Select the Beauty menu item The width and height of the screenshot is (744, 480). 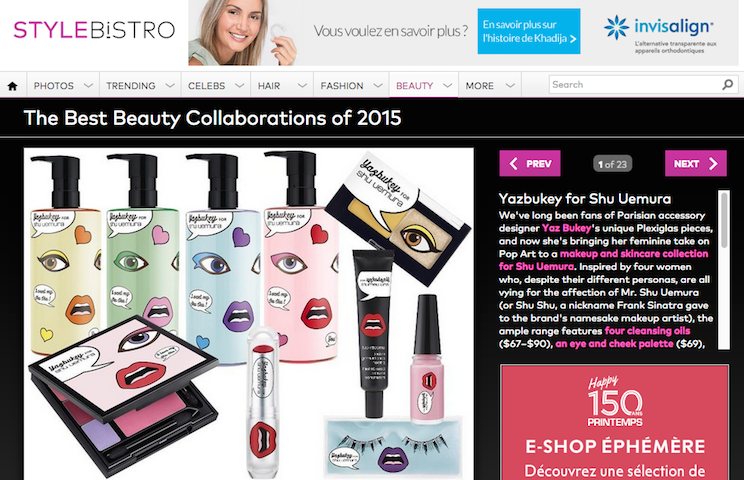(x=415, y=86)
